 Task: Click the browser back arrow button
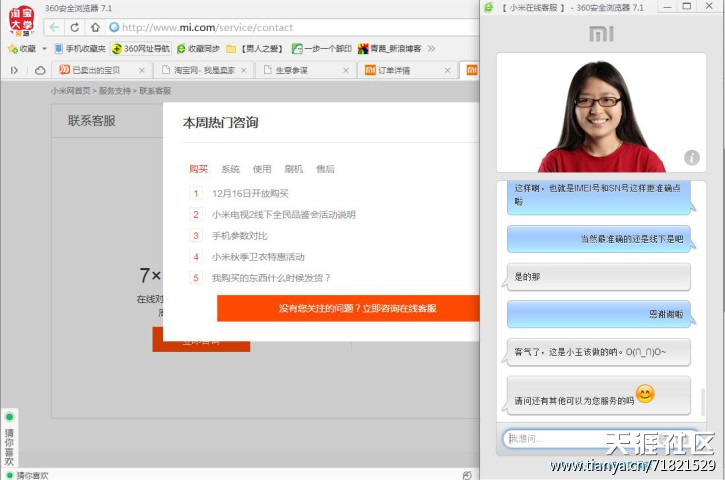click(x=54, y=27)
